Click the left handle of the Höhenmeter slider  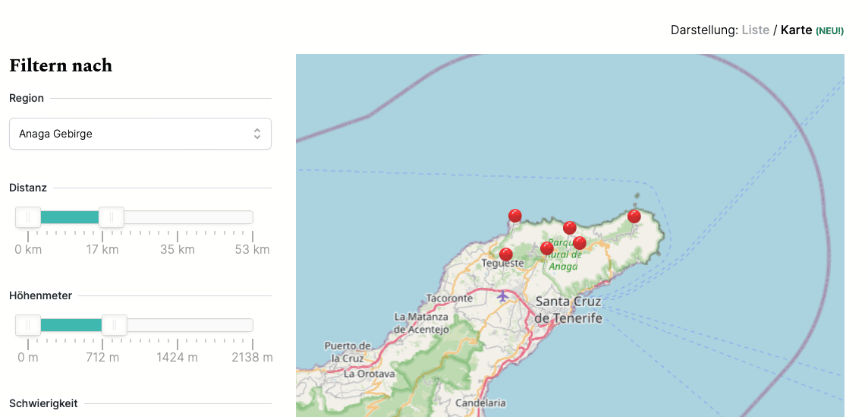coord(28,325)
